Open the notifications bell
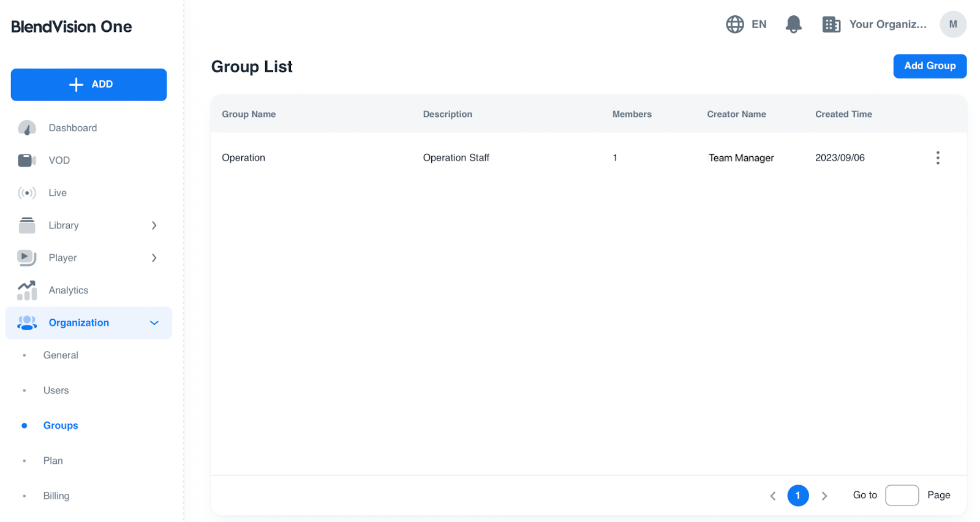This screenshot has width=980, height=522. tap(793, 25)
